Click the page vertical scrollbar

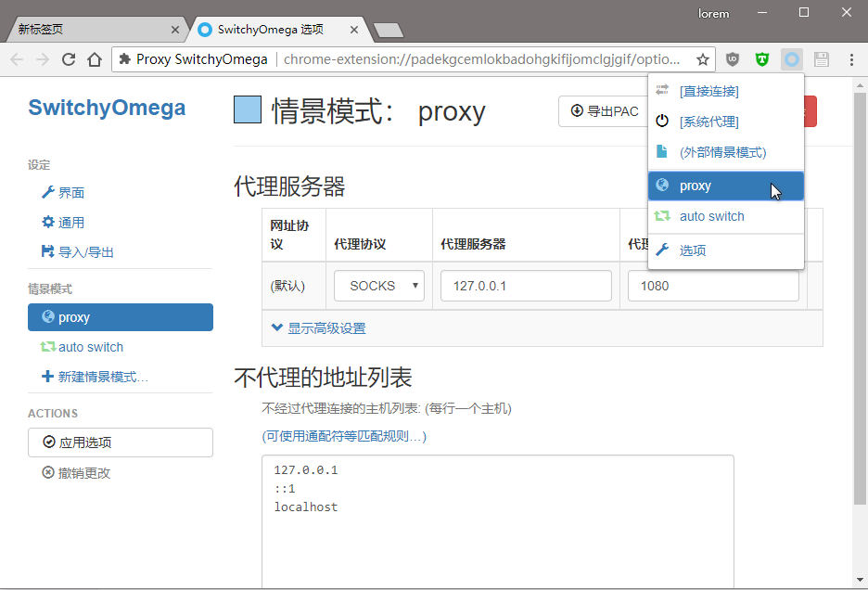860,299
